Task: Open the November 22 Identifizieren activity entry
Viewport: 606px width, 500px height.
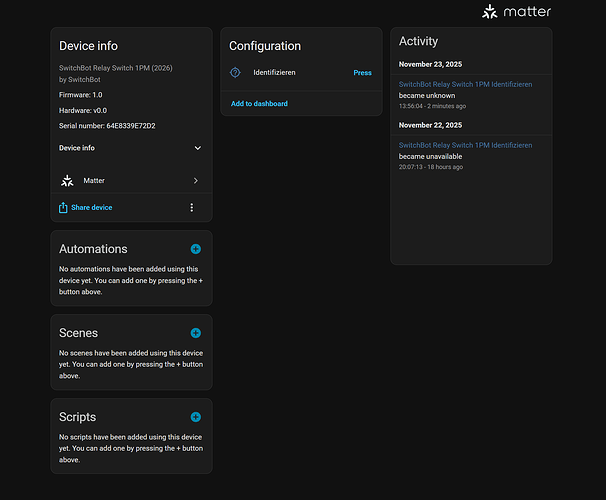Action: tap(465, 145)
